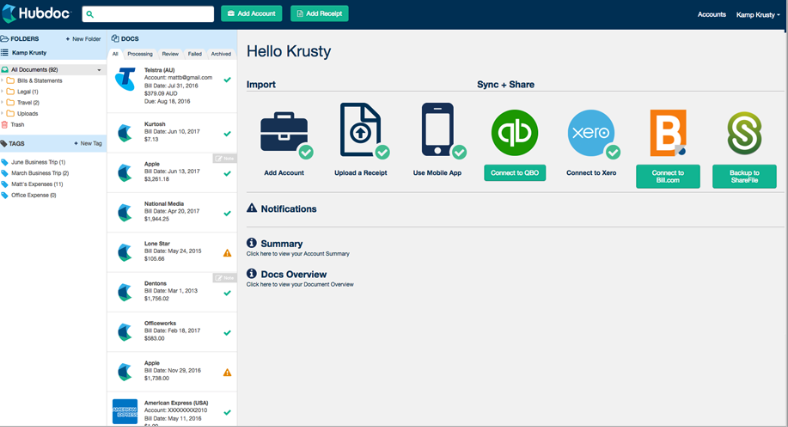
Task: Click the Bill.com logo icon
Action: point(668,133)
